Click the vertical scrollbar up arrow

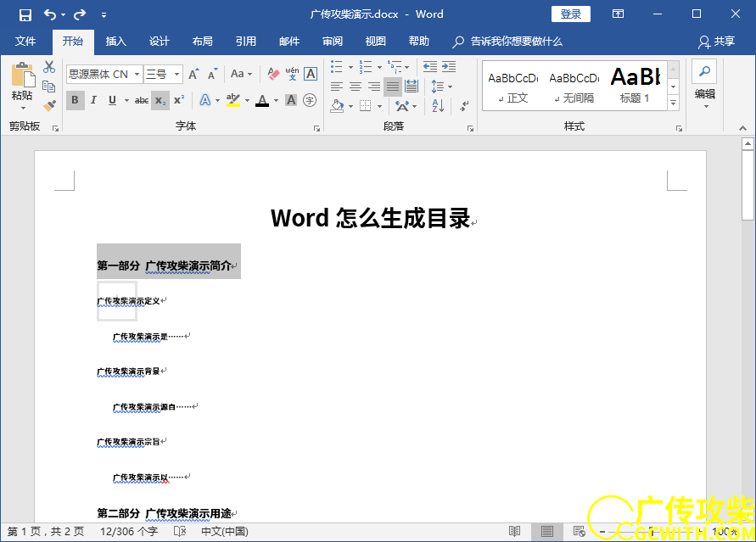click(748, 143)
